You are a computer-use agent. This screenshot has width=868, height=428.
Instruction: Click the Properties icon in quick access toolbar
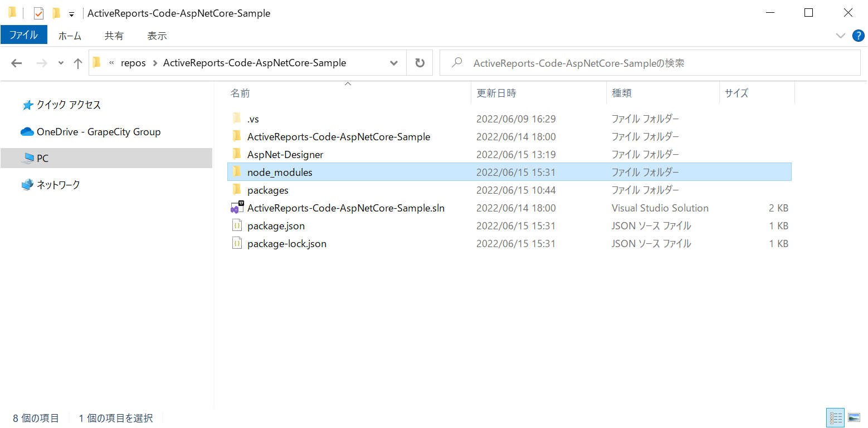coord(38,13)
